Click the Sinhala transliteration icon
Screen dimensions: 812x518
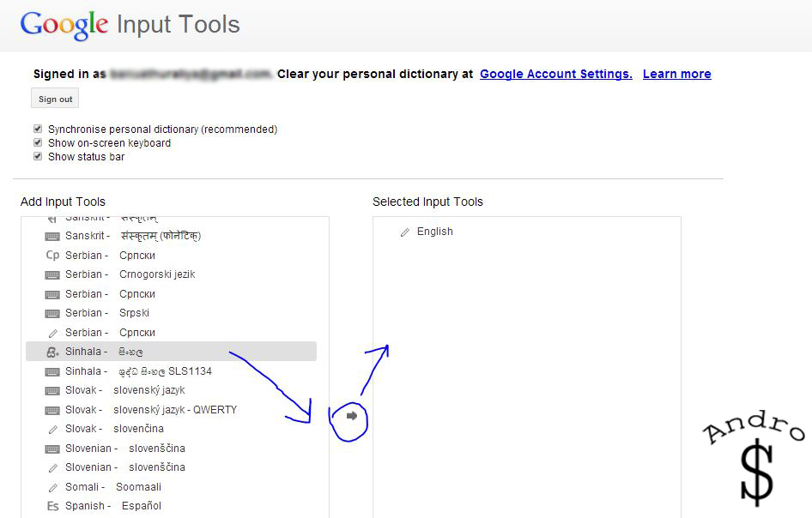coord(52,352)
